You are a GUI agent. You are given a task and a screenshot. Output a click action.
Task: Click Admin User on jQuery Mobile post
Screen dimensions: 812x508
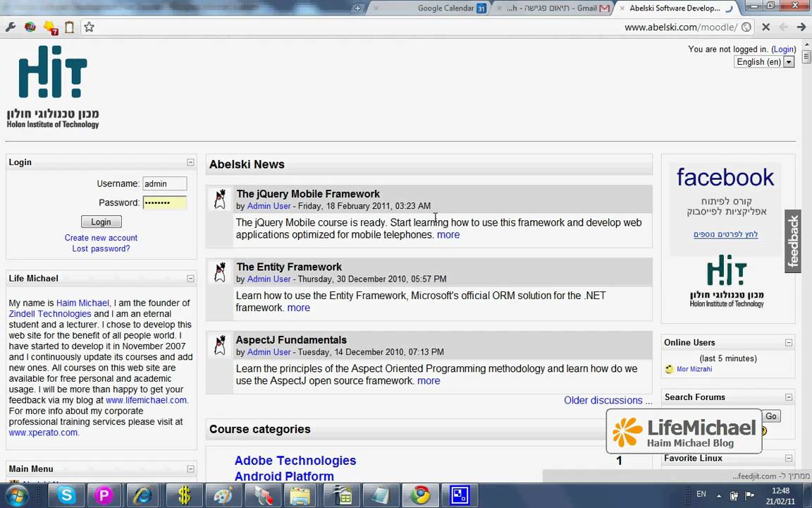point(269,206)
